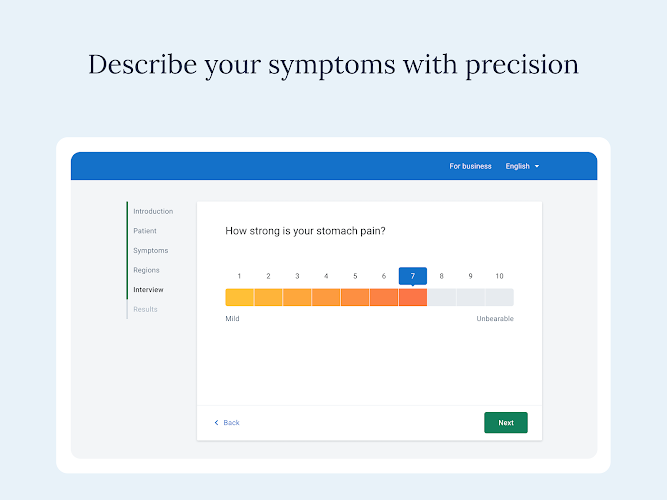The height and width of the screenshot is (500, 667).
Task: Go to the next interview question
Action: point(506,423)
